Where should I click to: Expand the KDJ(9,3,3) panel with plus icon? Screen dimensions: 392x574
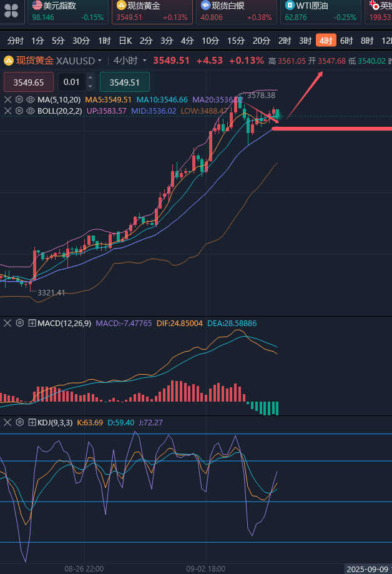[x=32, y=422]
